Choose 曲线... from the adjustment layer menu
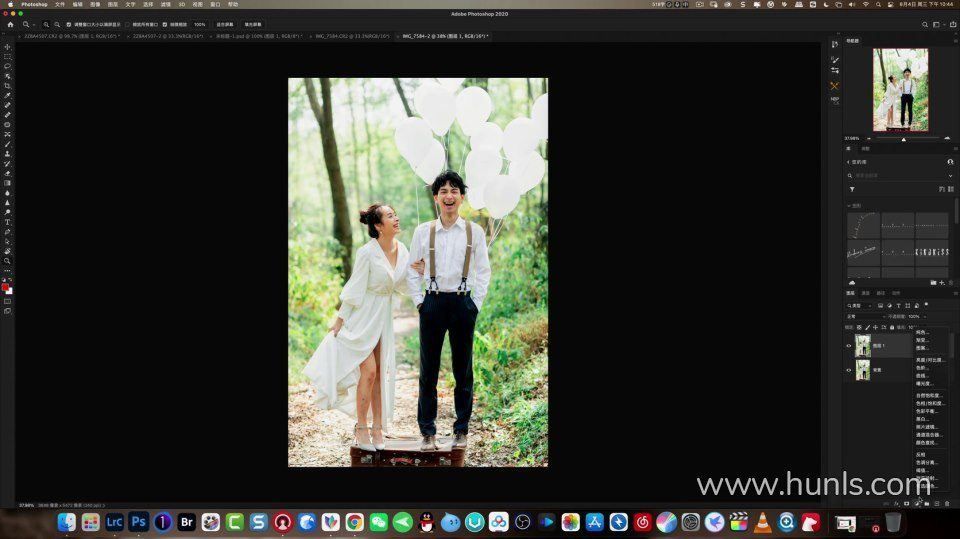 click(922, 376)
